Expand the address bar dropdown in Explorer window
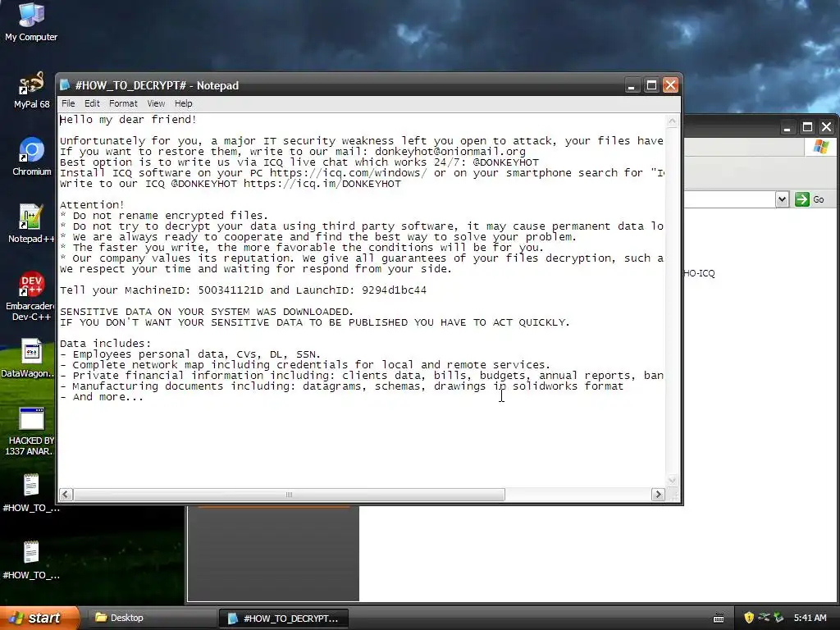This screenshot has height=630, width=840. pyautogui.click(x=782, y=199)
